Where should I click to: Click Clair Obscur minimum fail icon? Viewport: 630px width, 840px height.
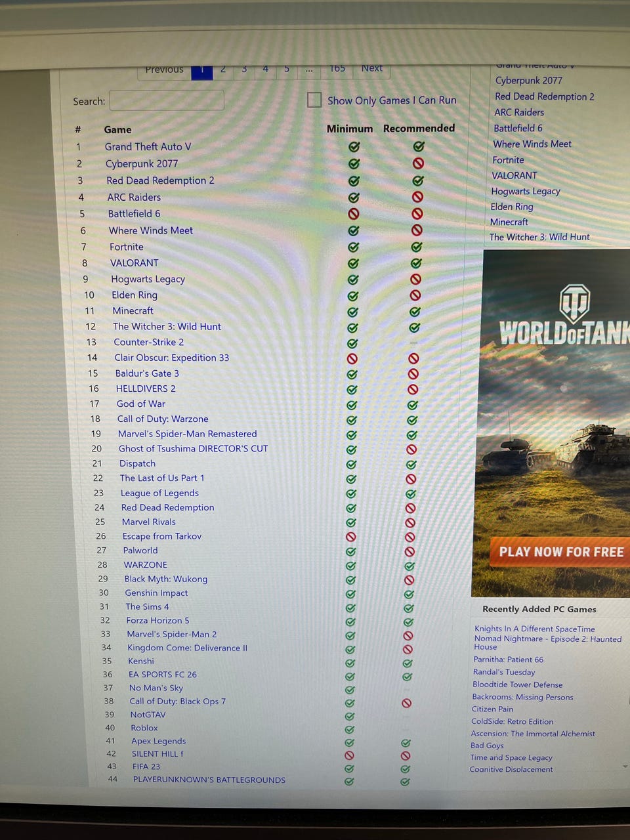[352, 358]
